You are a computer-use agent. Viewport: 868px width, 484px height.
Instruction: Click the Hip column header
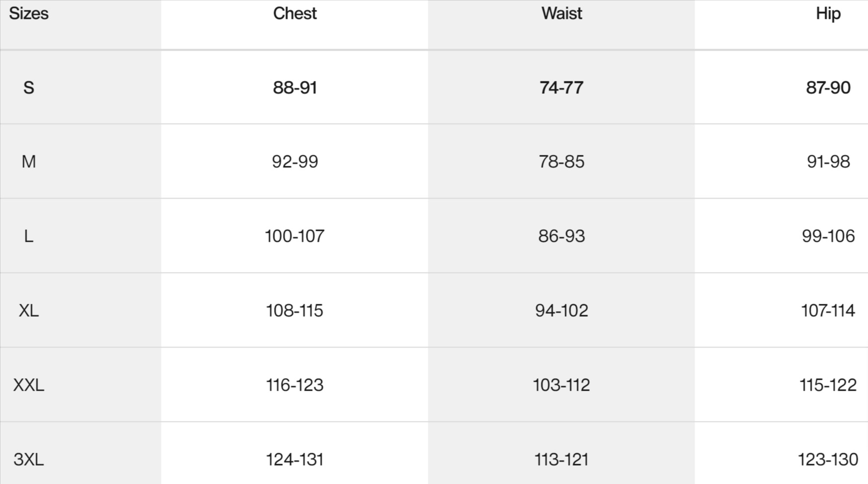tap(828, 13)
